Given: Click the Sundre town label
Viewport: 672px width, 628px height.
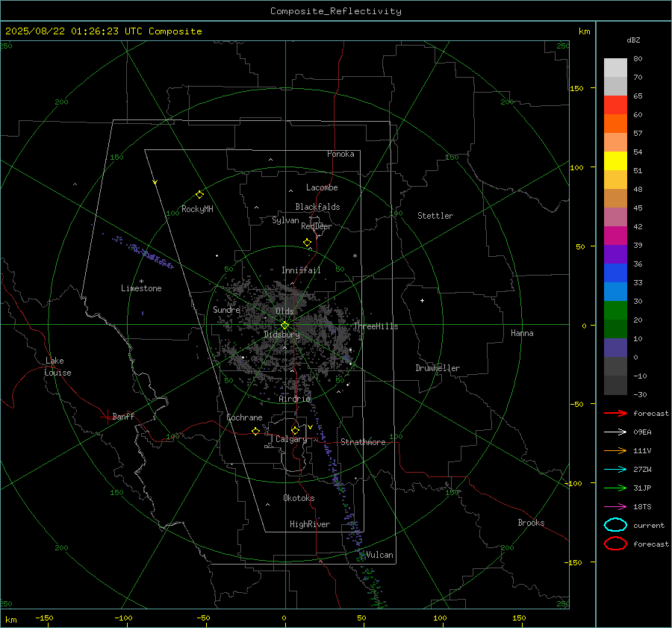Looking at the screenshot, I should tap(226, 309).
